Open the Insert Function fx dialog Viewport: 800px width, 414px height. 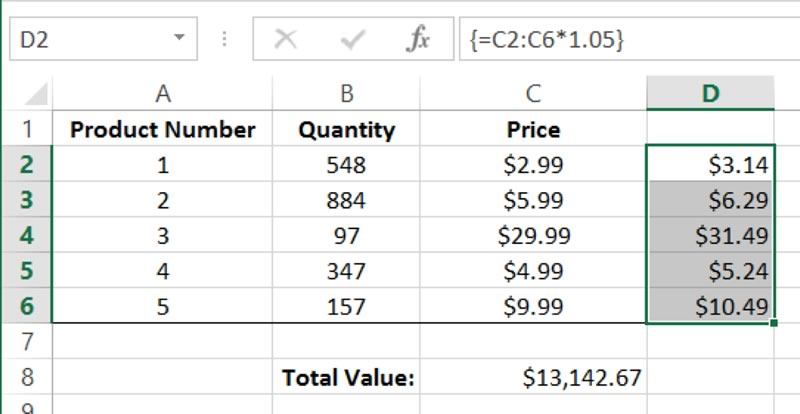pos(419,40)
